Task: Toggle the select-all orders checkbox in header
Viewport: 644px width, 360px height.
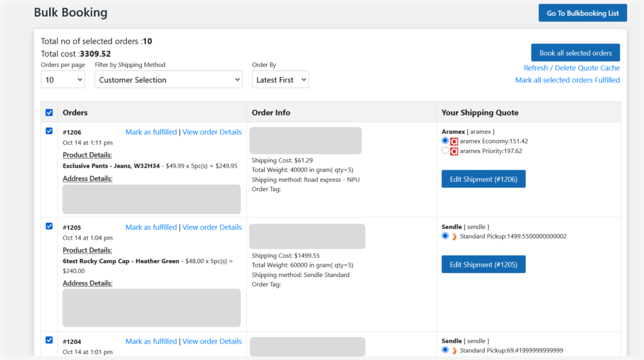Action: (49, 113)
